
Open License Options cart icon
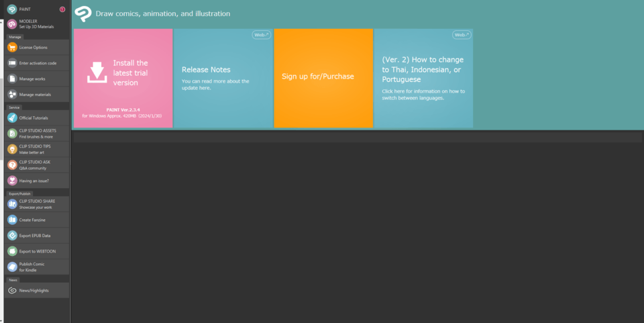click(12, 47)
